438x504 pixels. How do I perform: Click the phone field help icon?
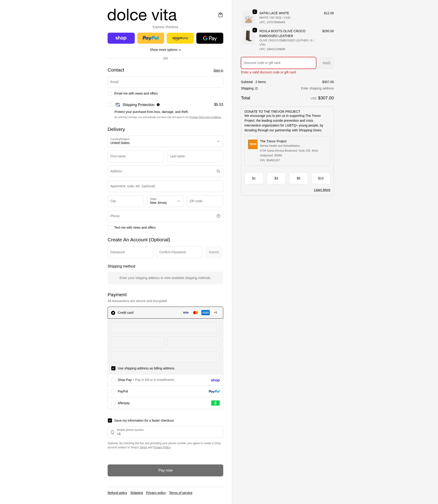click(218, 216)
